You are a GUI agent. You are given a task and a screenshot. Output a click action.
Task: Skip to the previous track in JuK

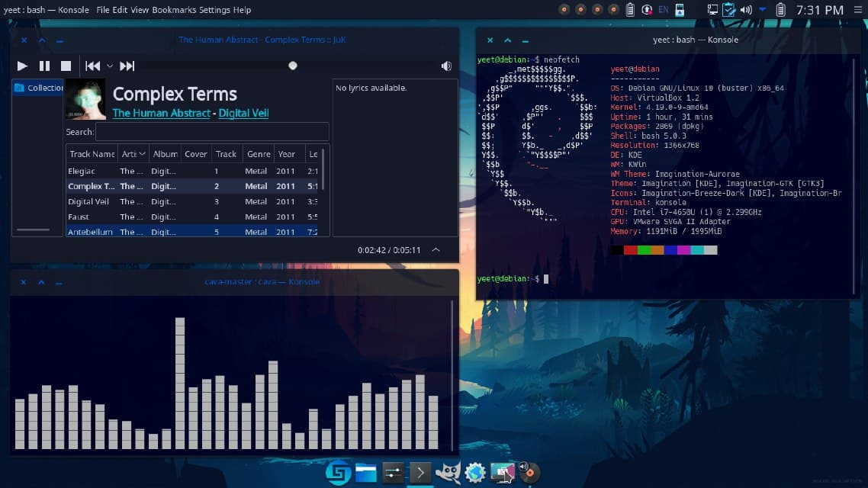click(x=92, y=66)
